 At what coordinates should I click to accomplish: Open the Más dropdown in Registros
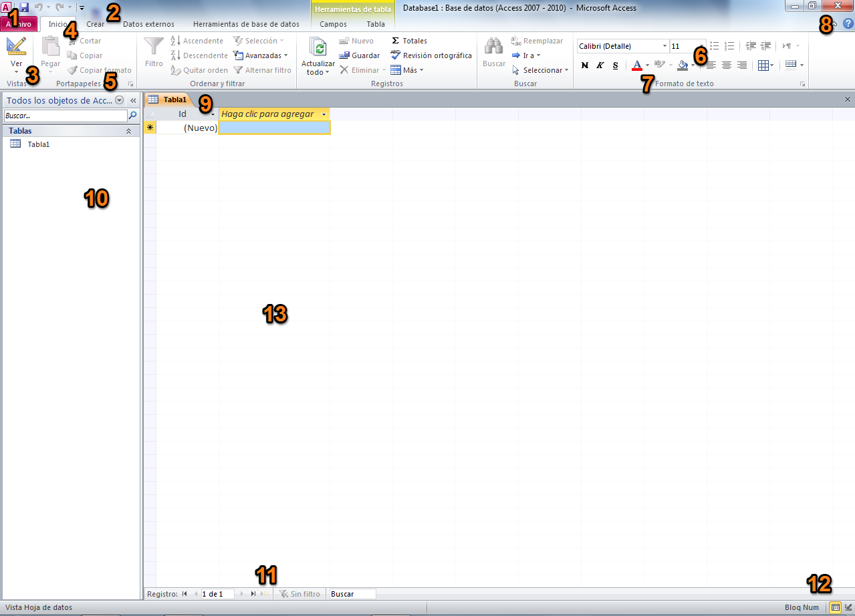[x=406, y=70]
